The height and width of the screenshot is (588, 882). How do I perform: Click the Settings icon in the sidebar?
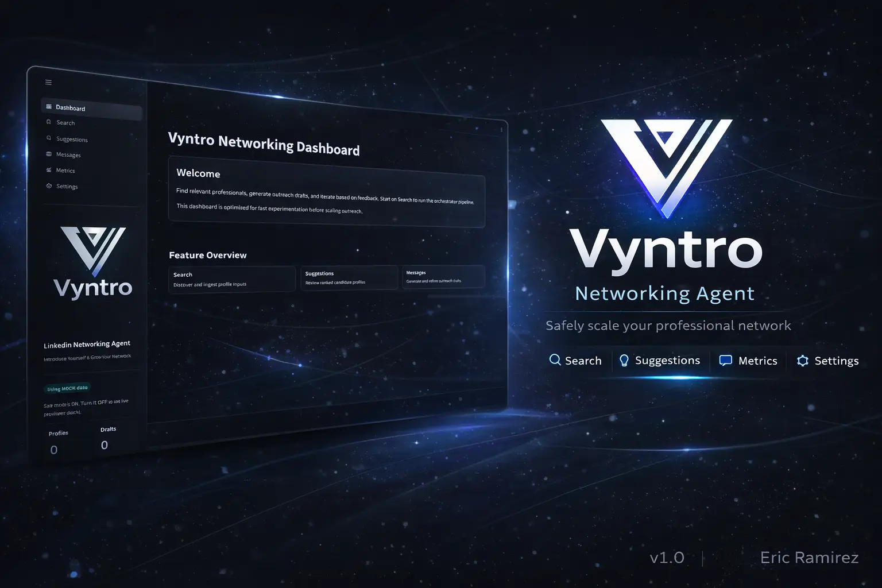pos(49,186)
